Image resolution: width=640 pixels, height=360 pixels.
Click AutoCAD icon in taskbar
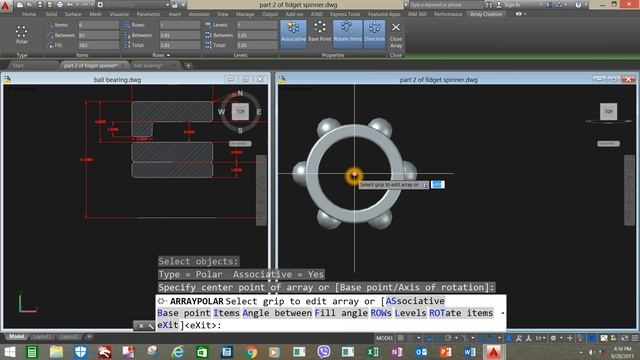pyautogui.click(x=494, y=352)
